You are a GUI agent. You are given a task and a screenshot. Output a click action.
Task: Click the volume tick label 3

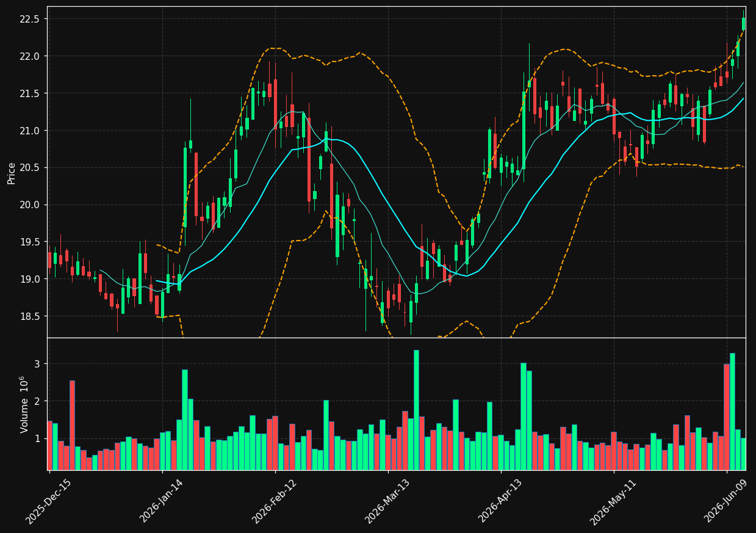(37, 364)
